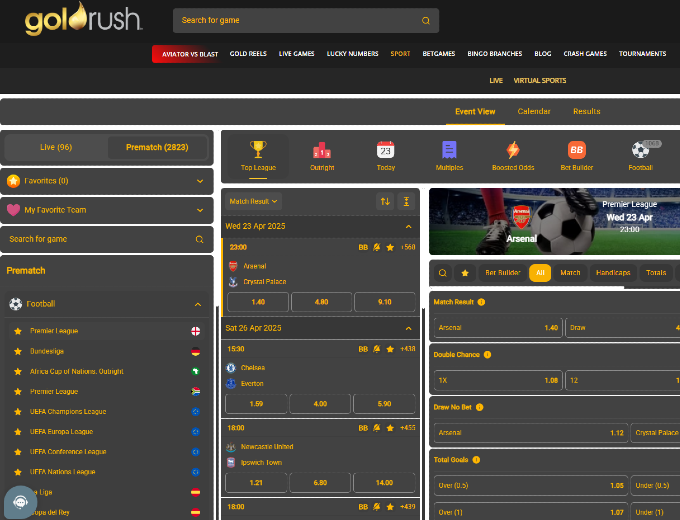Expand the My Favorite Team panel
The width and height of the screenshot is (680, 520).
point(107,210)
